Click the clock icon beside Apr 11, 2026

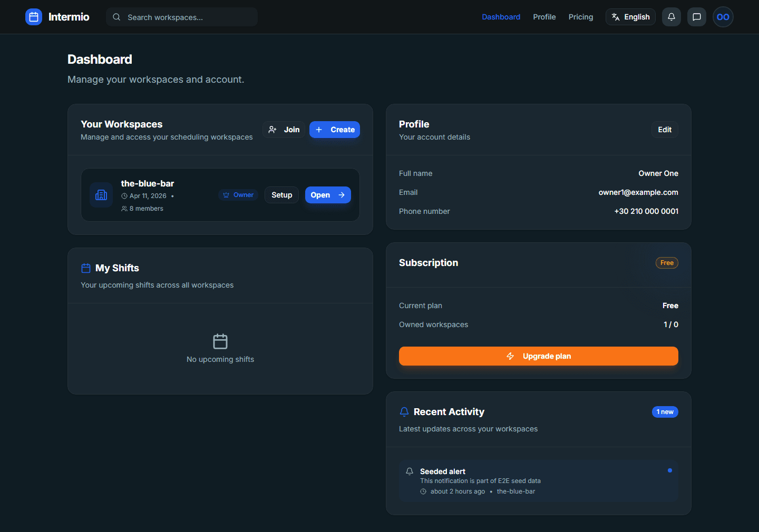coord(124,196)
